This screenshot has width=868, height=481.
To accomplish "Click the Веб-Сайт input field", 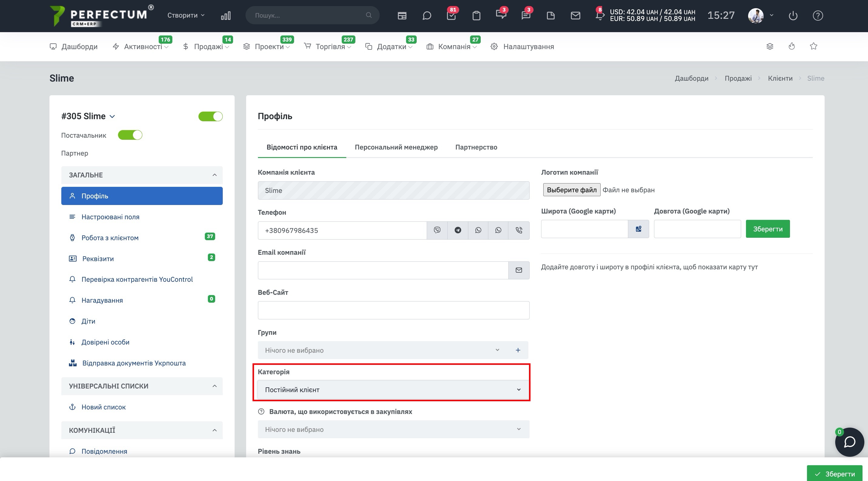I will [393, 310].
